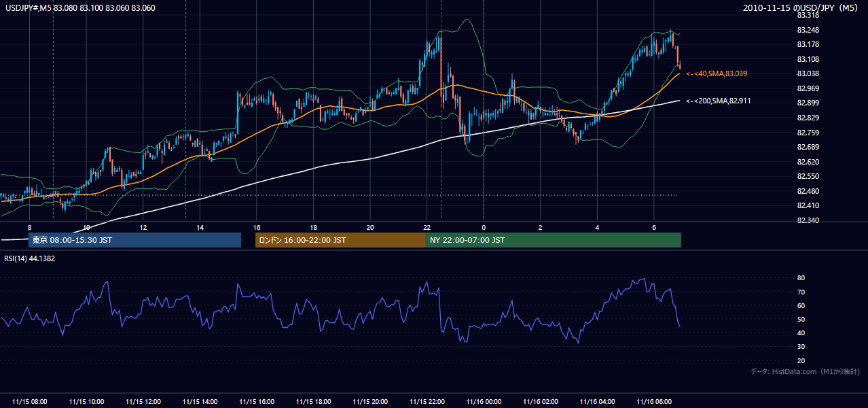The height and width of the screenshot is (408, 868).
Task: Click the orange 40 SMA 83.039 label
Action: pos(717,73)
